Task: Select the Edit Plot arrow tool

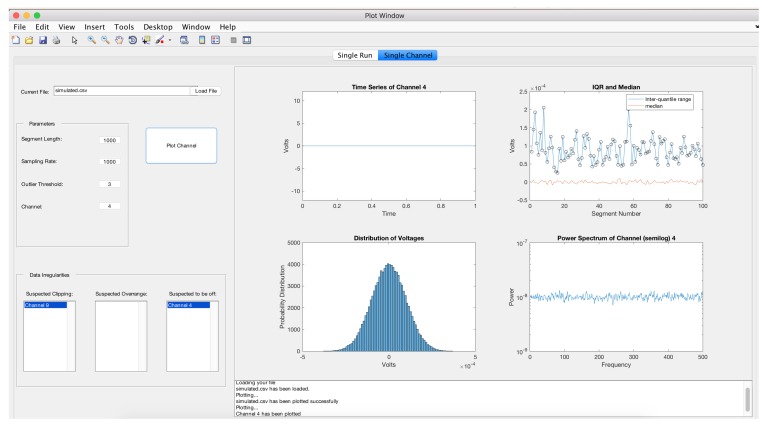Action: (74, 40)
